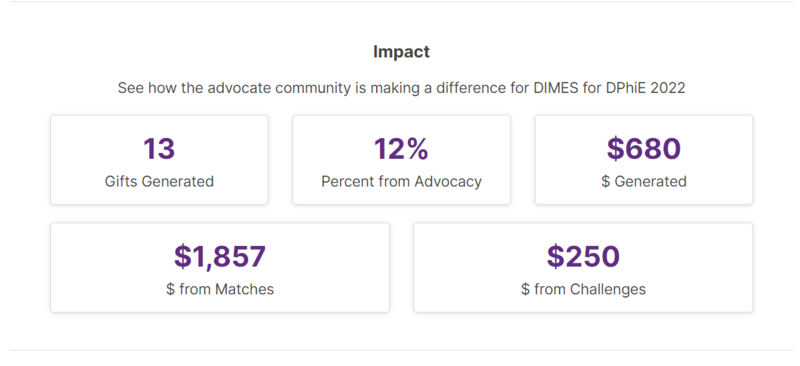
Task: Click the 'Gifts Generated' label
Action: pyautogui.click(x=159, y=181)
